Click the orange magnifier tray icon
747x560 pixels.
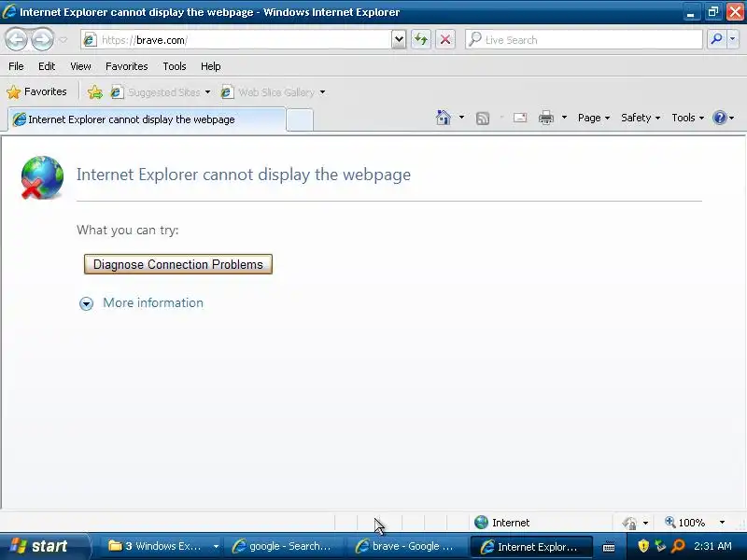678,546
